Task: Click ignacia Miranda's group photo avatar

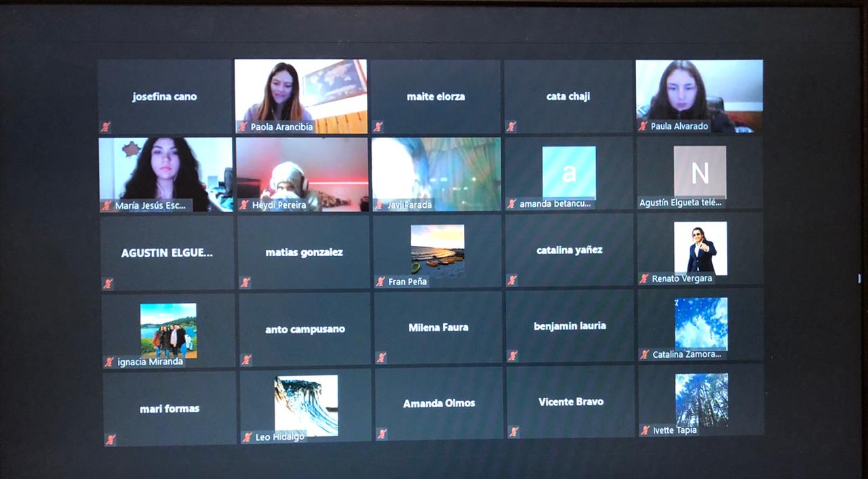Action: (x=168, y=329)
